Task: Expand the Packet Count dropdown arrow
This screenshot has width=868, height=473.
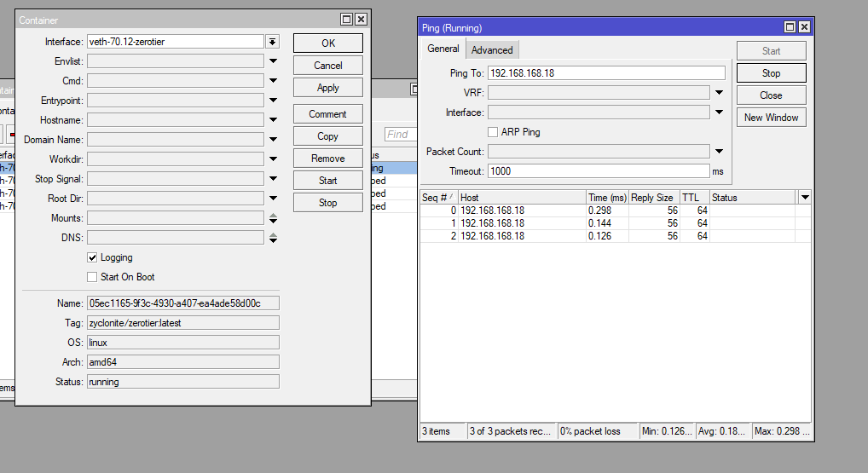Action: (719, 151)
